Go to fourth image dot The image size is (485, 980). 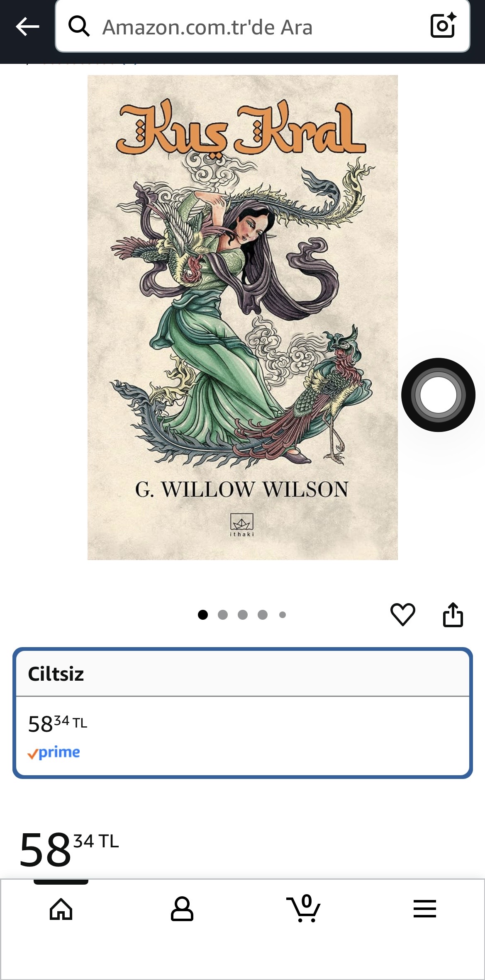(x=263, y=615)
